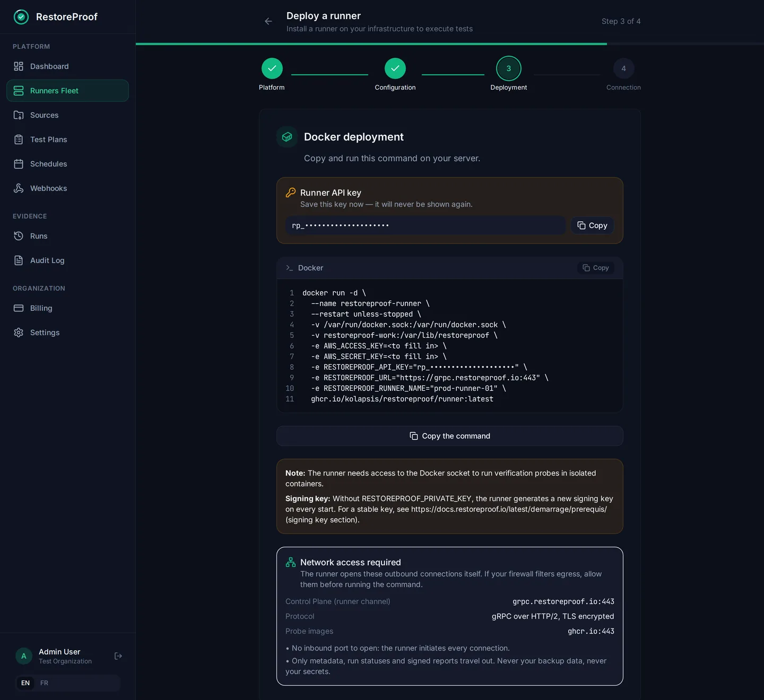Viewport: 764px width, 700px height.
Task: Click the Deployment step 3 circle
Action: tap(509, 68)
